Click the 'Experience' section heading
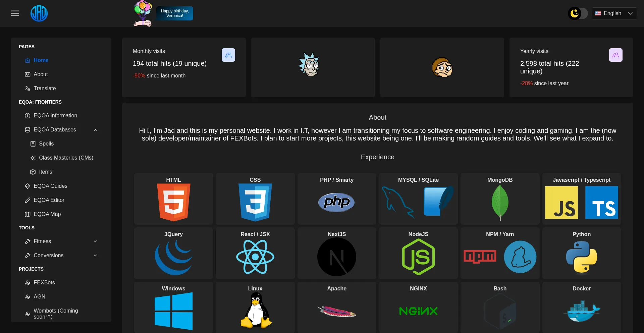This screenshot has height=333, width=644. (378, 157)
